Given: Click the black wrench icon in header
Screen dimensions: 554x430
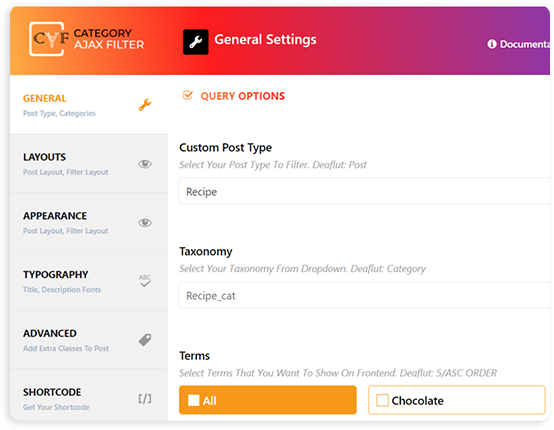Looking at the screenshot, I should (x=195, y=42).
